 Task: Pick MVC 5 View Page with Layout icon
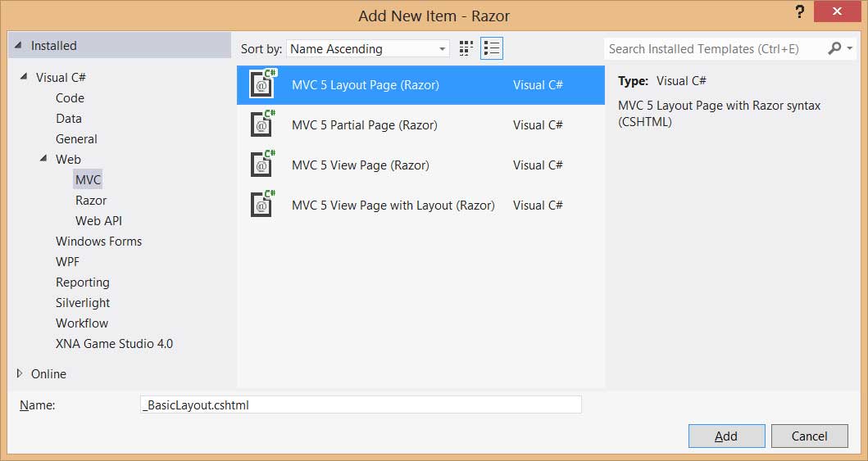[263, 205]
